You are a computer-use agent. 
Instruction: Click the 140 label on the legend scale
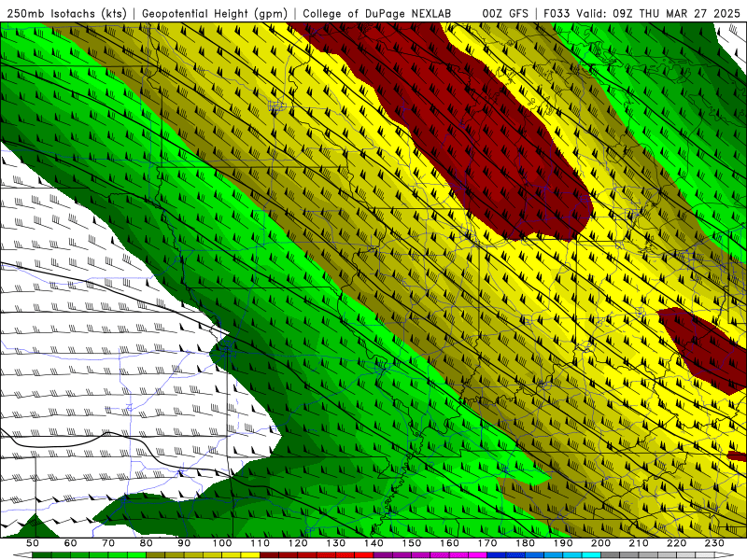coord(373,543)
